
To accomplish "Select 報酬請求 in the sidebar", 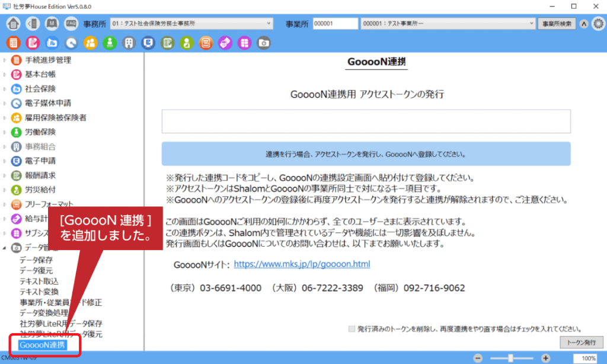I will 40,175.
